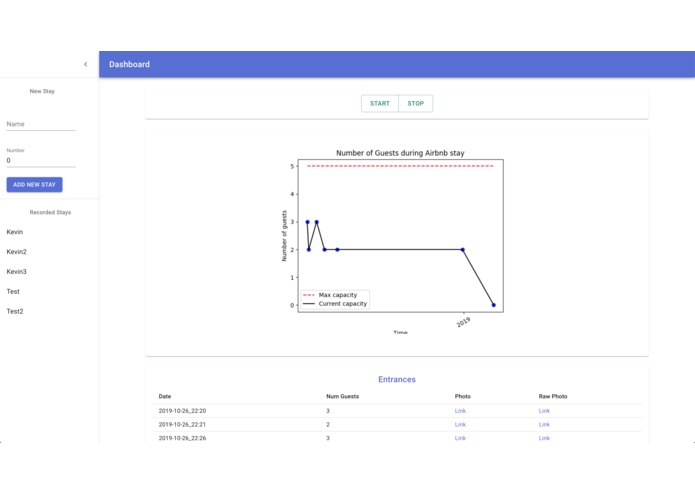Select the Kevin recorded stay
Screen dimensions: 695x494
click(15, 232)
